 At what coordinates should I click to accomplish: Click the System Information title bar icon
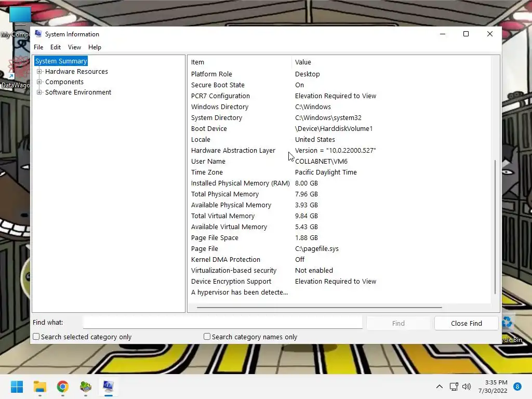pos(38,34)
